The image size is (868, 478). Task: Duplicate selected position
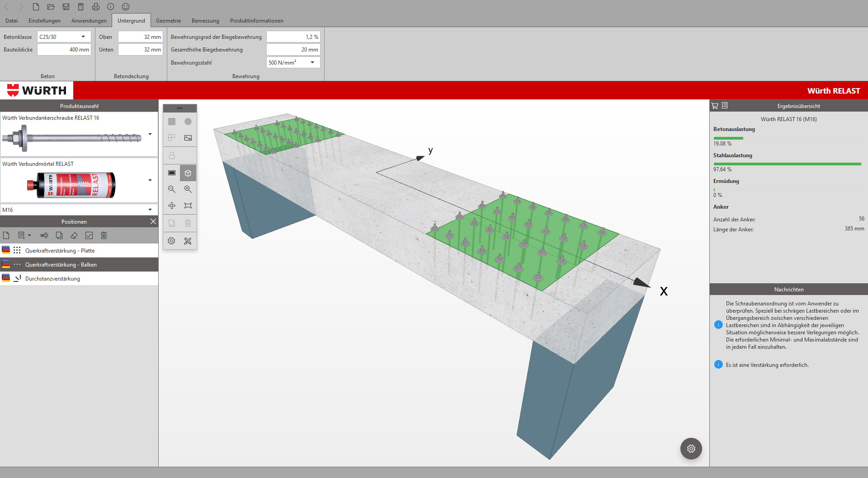pos(59,235)
